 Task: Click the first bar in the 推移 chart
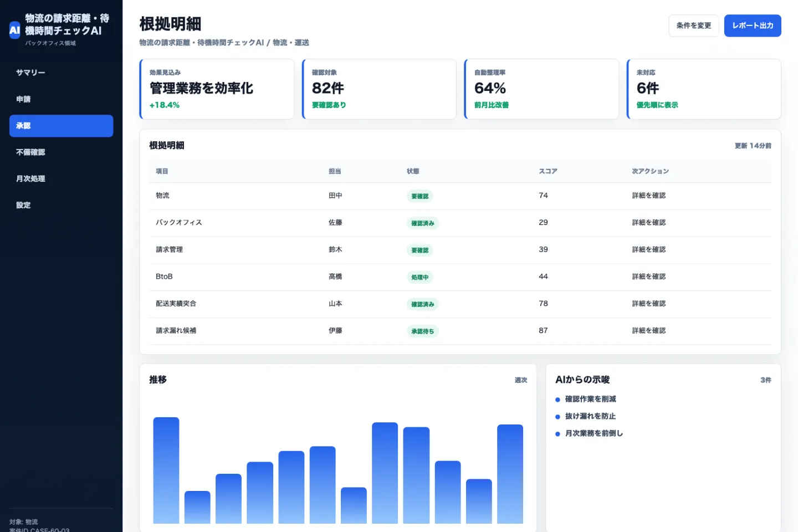pos(166,470)
